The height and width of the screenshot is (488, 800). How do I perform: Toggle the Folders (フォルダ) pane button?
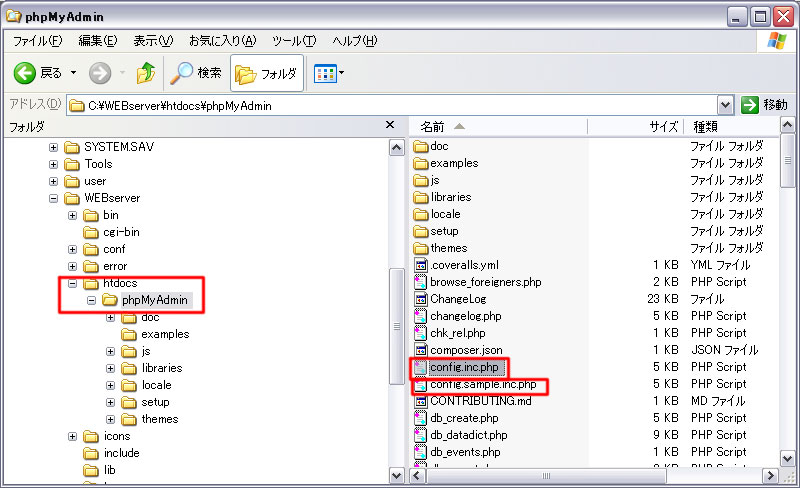(266, 74)
